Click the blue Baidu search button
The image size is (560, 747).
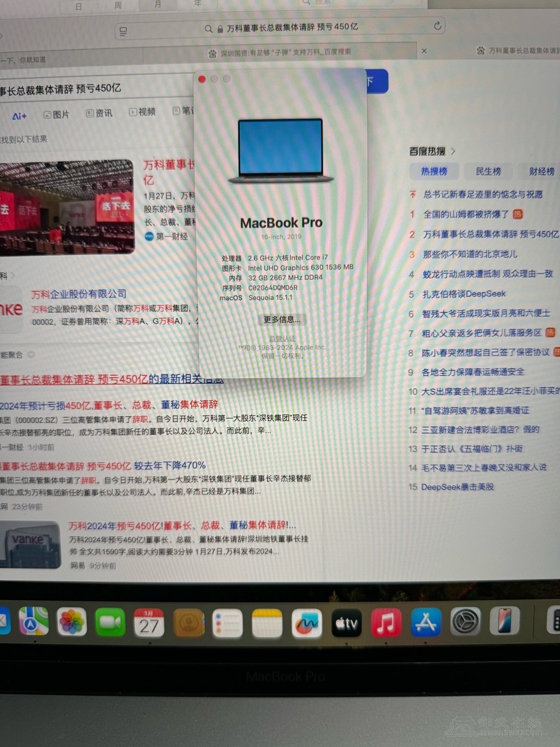tap(376, 81)
